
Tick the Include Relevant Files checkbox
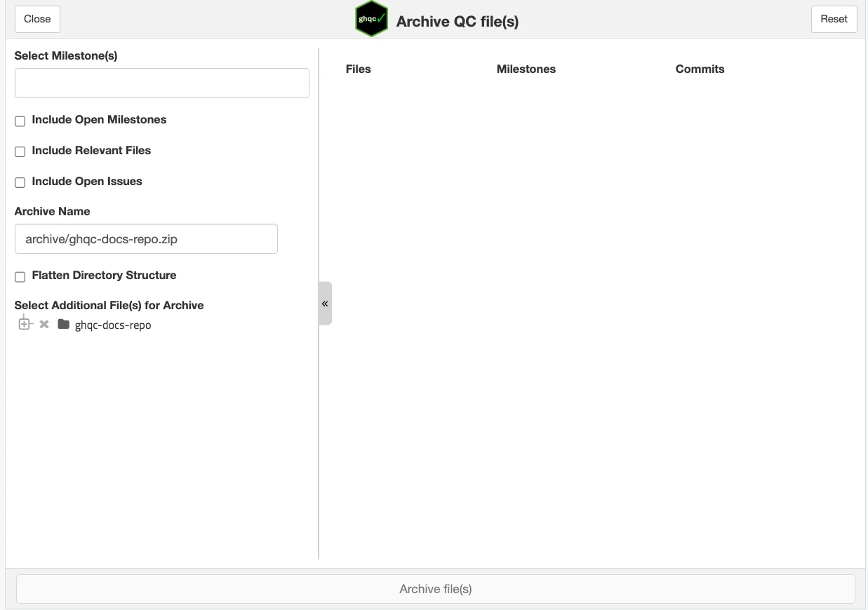(x=20, y=152)
